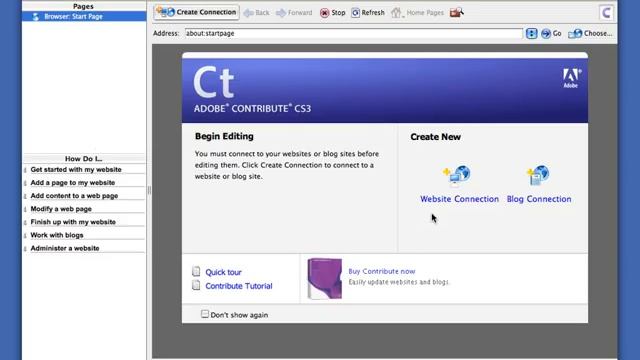Check the Don't show again checkbox
The width and height of the screenshot is (640, 360).
point(205,314)
